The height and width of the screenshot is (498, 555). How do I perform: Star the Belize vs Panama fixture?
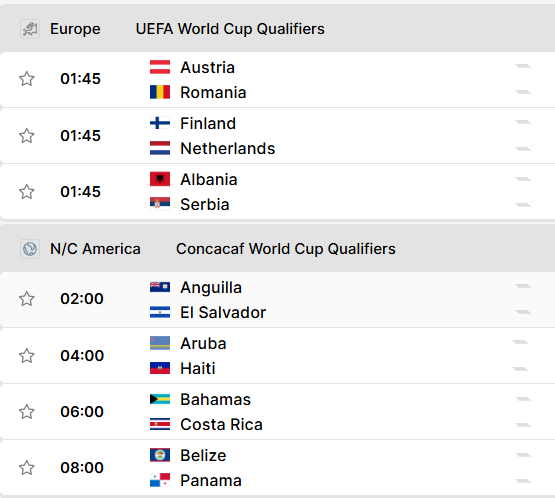coord(27,468)
